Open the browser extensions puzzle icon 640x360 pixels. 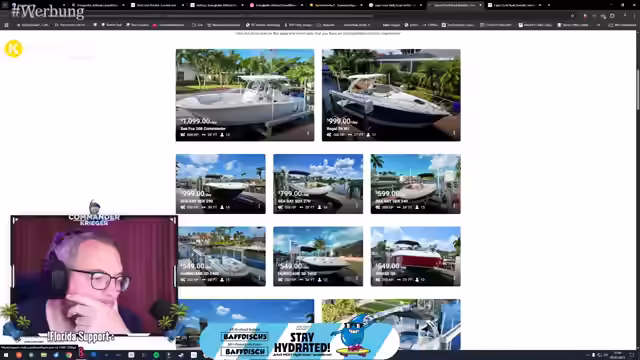pos(612,16)
